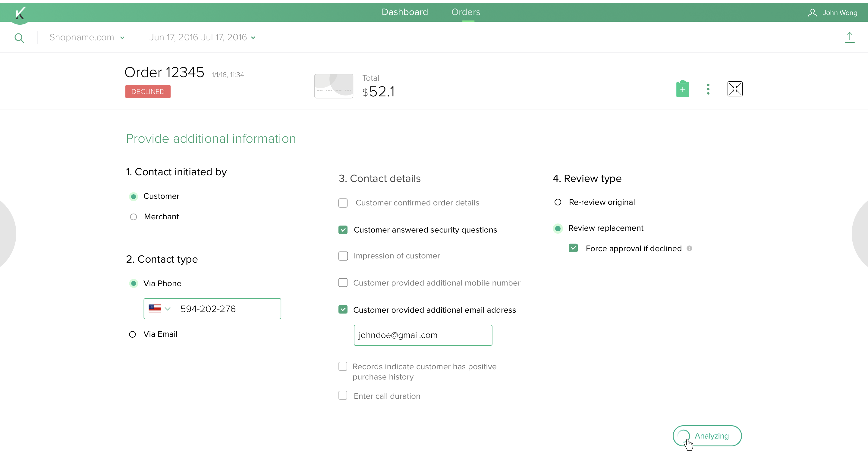Check Customer confirmed order details
This screenshot has height=453, width=868.
[x=343, y=203]
